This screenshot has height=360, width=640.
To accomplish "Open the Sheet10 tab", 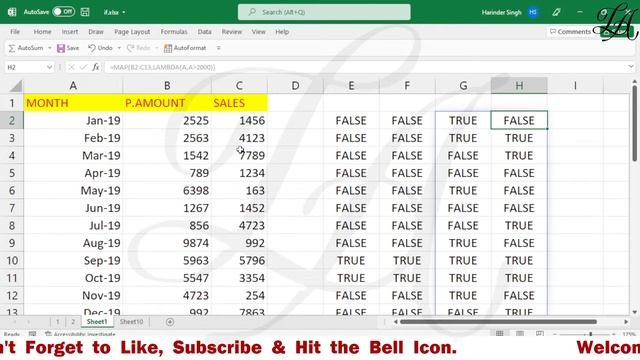I will [x=131, y=322].
